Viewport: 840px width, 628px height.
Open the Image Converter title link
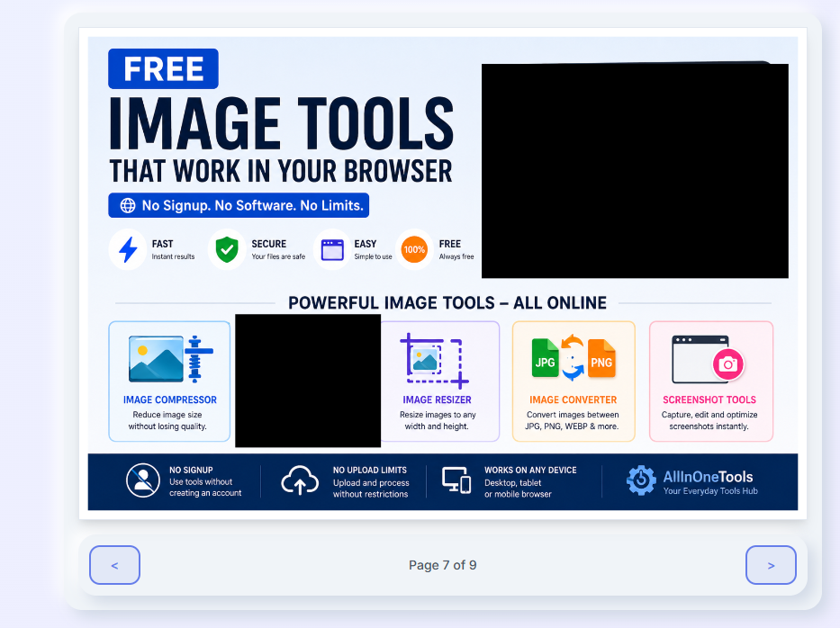[x=574, y=400]
